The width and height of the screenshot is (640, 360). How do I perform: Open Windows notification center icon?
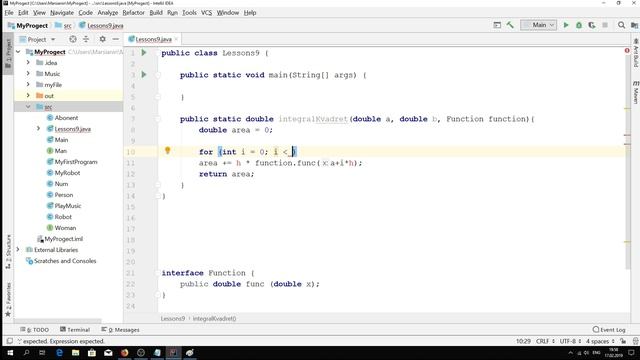631,353
